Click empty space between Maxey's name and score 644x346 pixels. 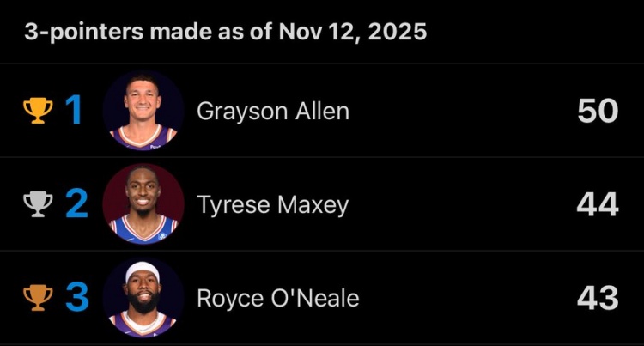click(x=464, y=204)
